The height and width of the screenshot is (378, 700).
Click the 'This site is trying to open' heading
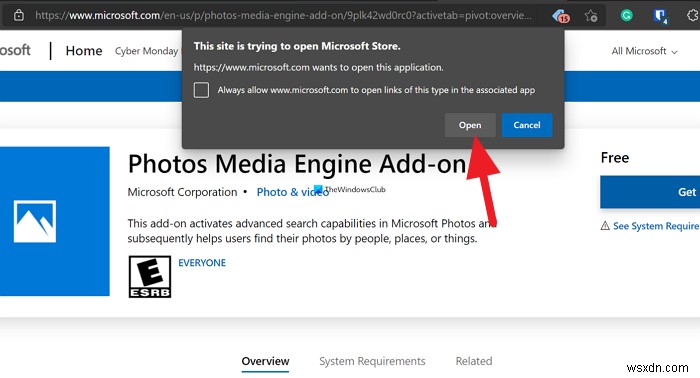click(x=297, y=46)
